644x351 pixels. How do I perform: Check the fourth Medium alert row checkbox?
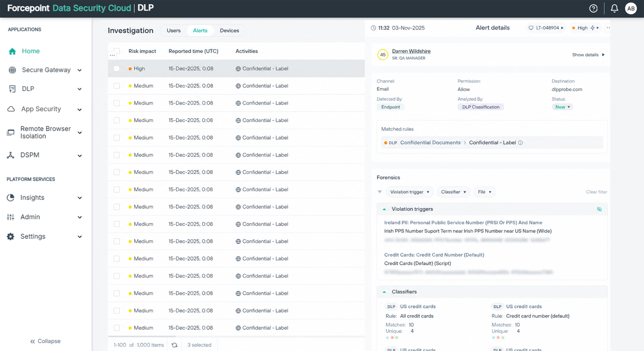click(x=117, y=138)
